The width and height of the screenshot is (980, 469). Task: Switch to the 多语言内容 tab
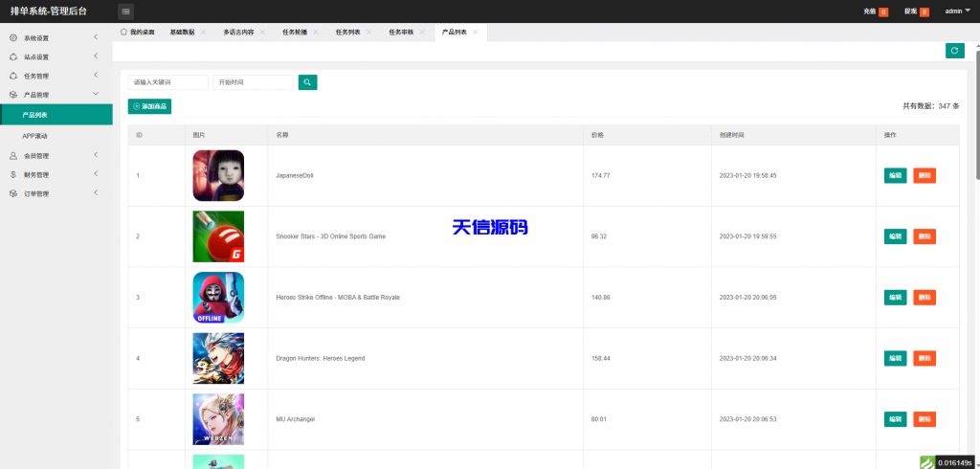point(238,33)
